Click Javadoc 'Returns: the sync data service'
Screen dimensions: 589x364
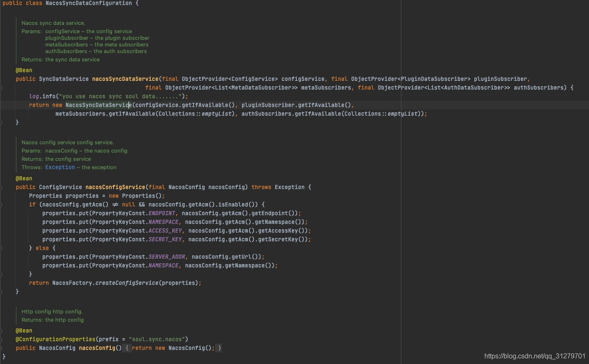[61, 59]
